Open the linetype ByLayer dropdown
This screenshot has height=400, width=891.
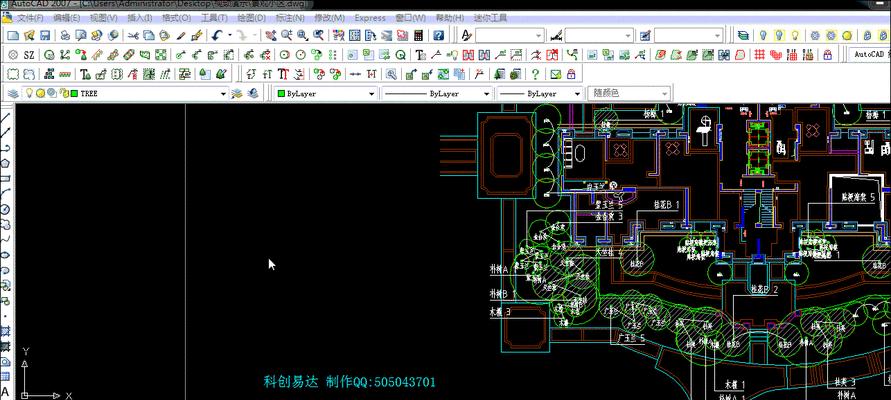click(x=486, y=94)
